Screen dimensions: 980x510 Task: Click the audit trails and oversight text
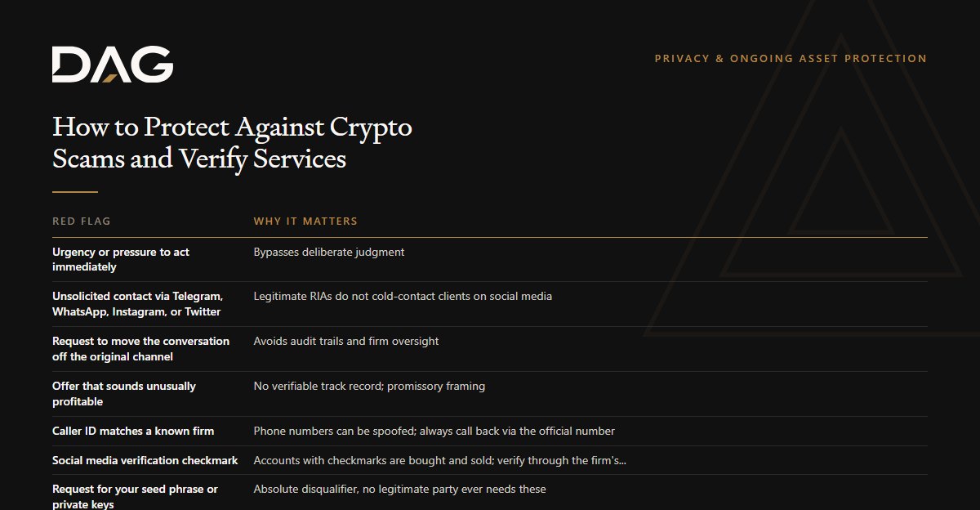(346, 341)
